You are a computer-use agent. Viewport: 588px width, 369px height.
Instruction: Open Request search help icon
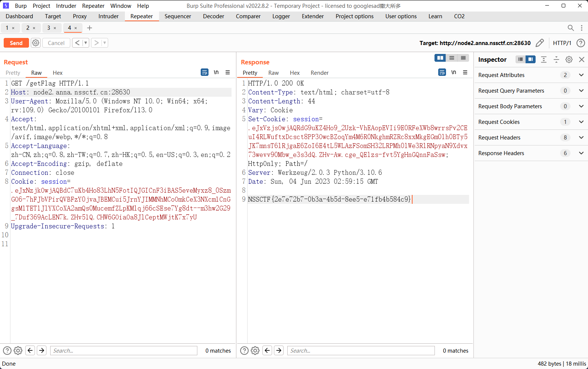coord(7,350)
